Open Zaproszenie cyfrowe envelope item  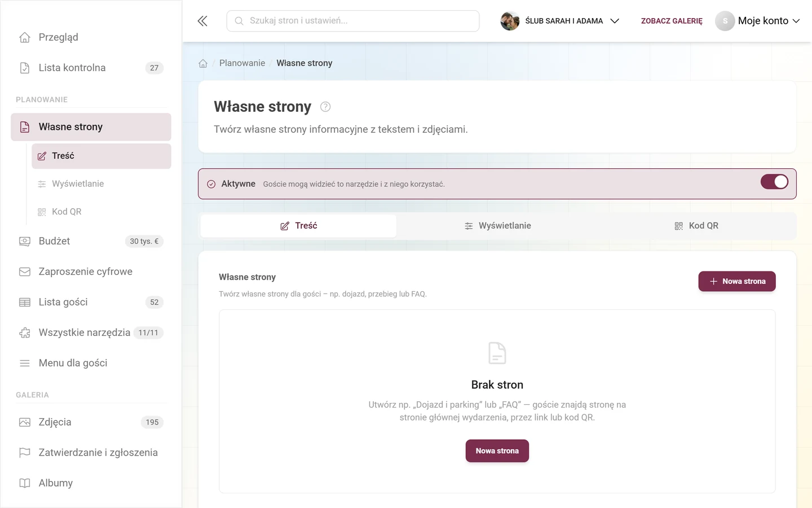pyautogui.click(x=91, y=271)
